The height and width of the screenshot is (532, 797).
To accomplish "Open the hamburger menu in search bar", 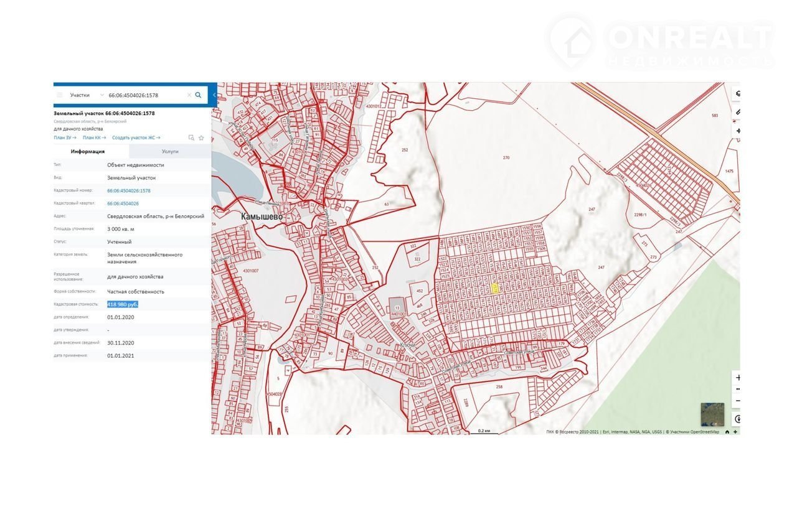I will (x=60, y=95).
